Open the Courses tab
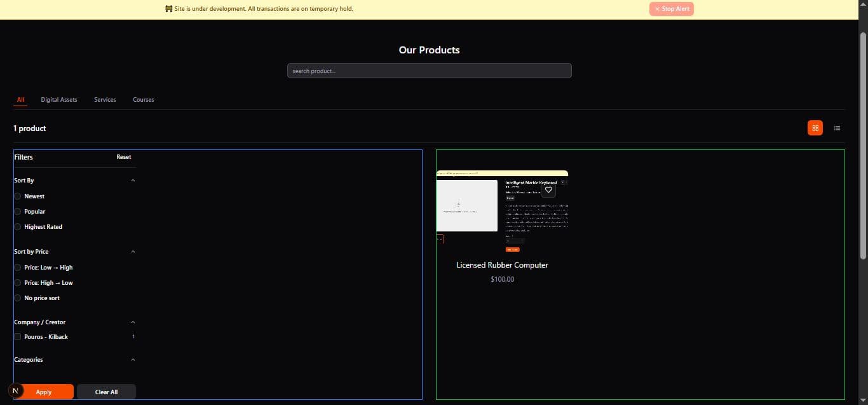The height and width of the screenshot is (405, 868). (143, 100)
